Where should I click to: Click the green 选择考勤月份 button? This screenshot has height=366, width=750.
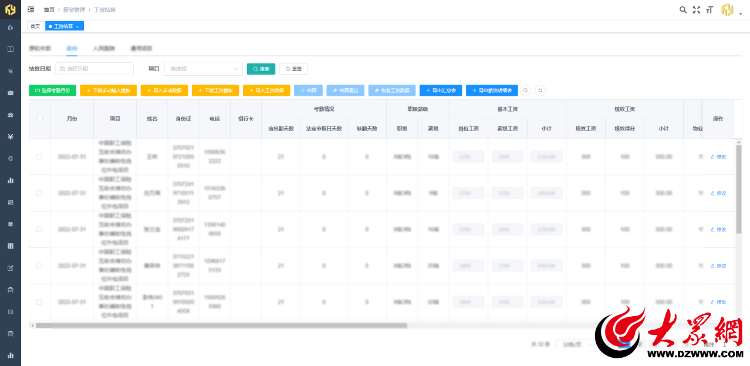pos(53,90)
